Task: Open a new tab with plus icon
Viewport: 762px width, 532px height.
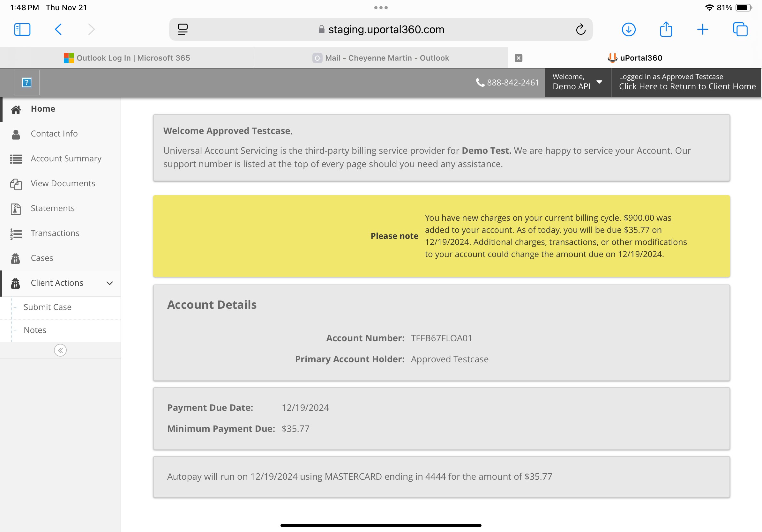Action: click(703, 30)
